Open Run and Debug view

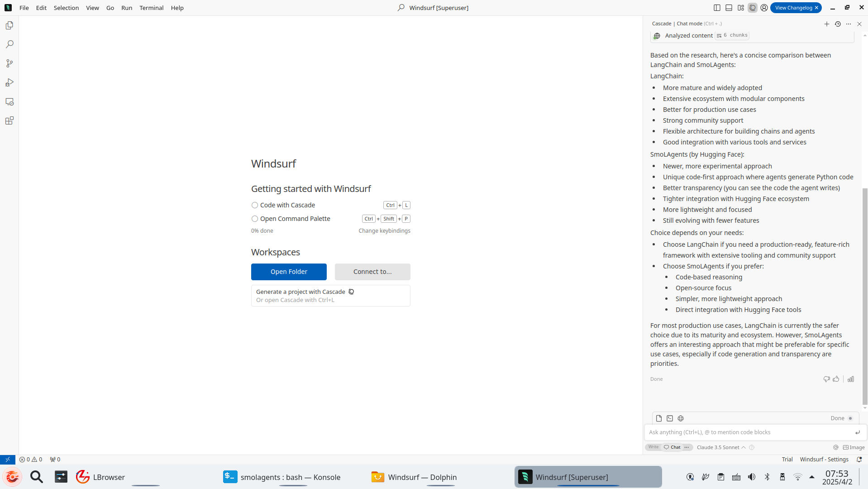pyautogui.click(x=10, y=82)
